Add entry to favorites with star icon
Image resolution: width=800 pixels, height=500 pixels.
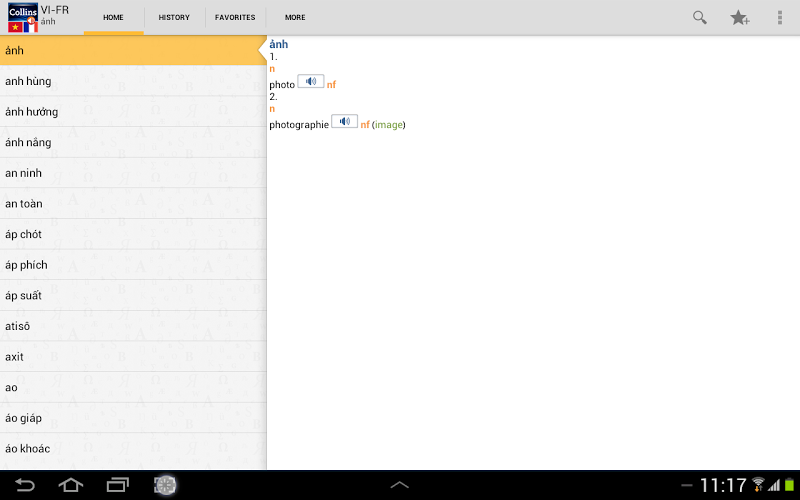[x=739, y=18]
